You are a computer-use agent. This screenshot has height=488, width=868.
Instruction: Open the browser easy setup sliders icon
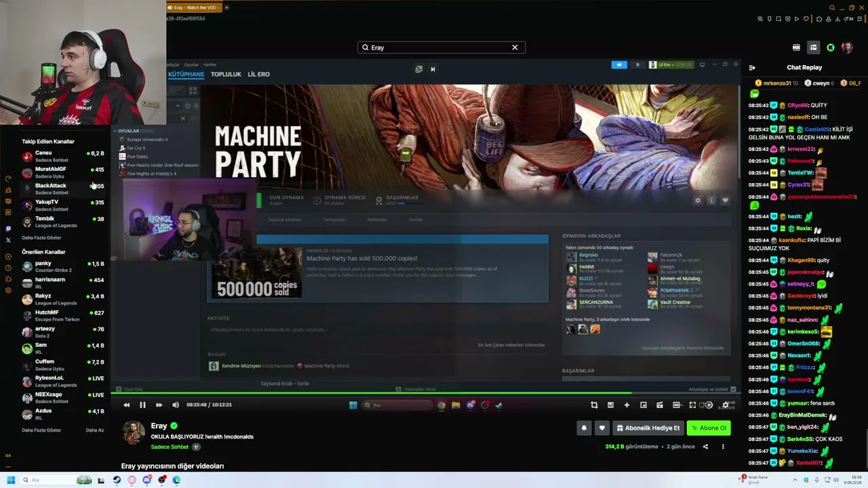tap(859, 19)
